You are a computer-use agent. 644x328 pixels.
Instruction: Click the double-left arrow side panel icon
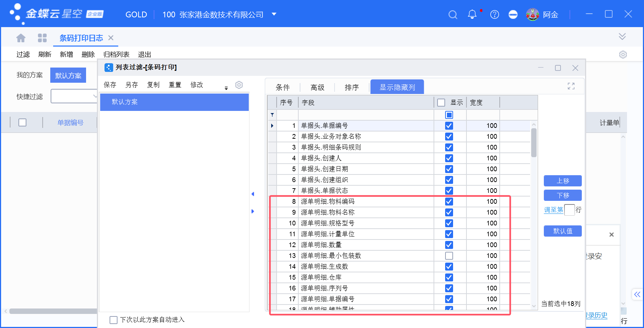click(x=637, y=294)
